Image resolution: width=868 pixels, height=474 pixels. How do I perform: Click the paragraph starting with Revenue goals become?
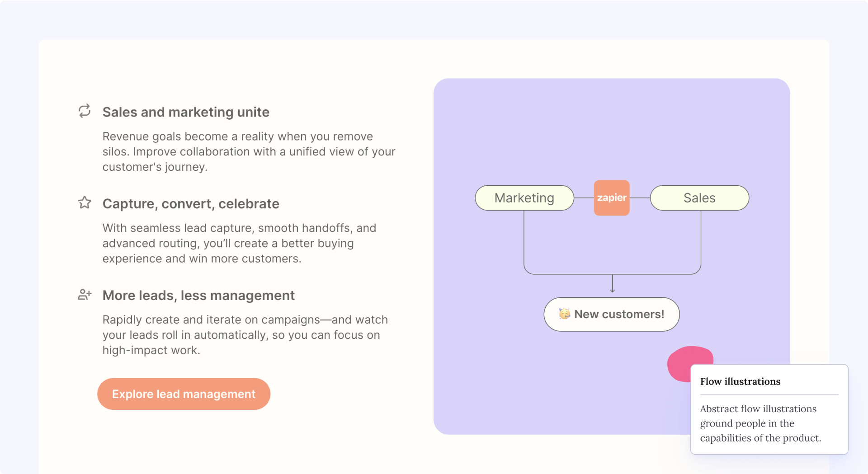pyautogui.click(x=249, y=152)
